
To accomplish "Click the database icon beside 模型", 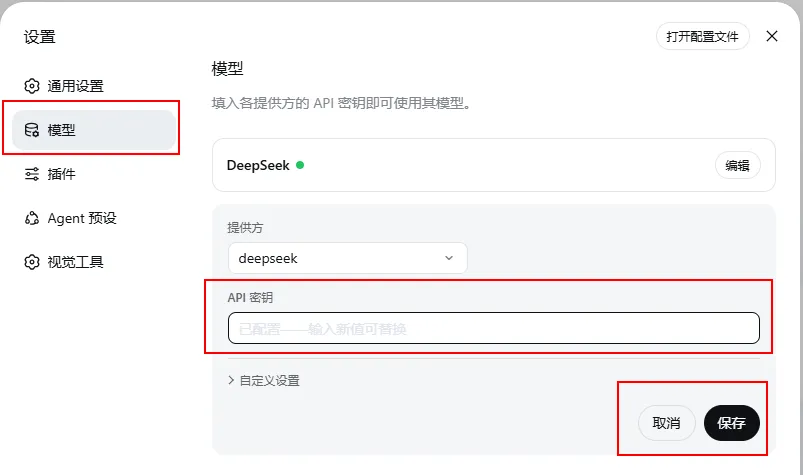I will [x=32, y=130].
